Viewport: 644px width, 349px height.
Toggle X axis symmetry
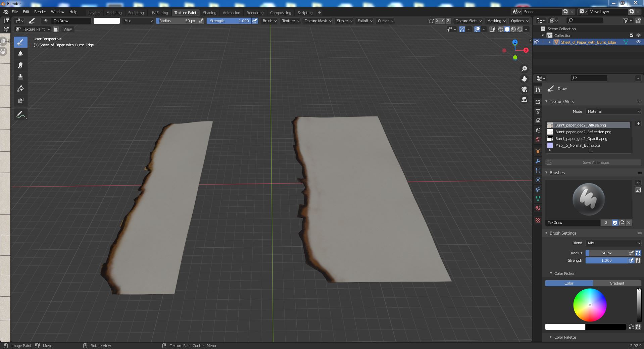437,21
